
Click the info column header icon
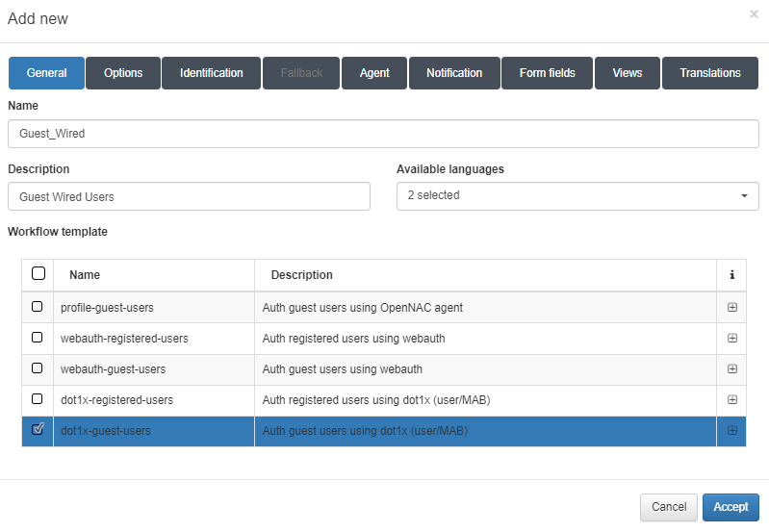click(731, 275)
